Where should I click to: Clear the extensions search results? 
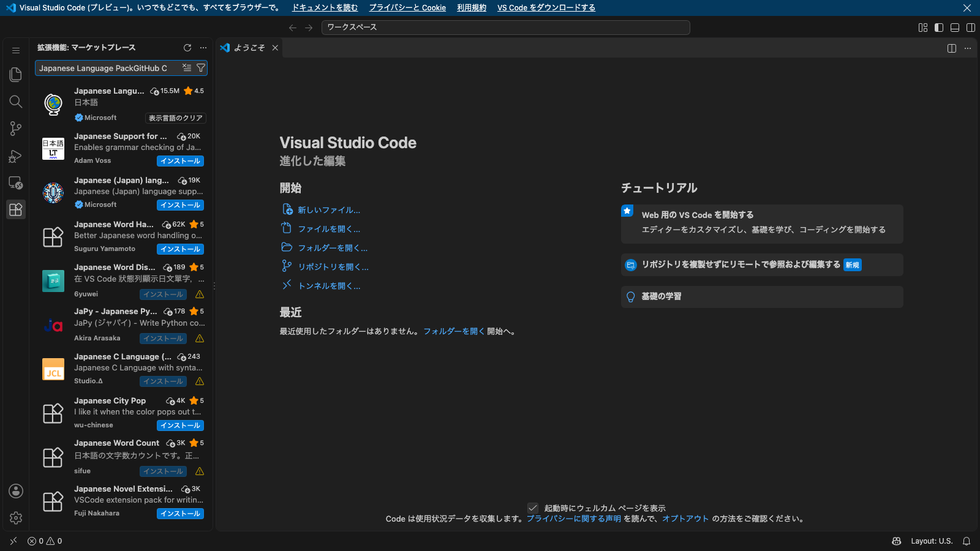187,68
